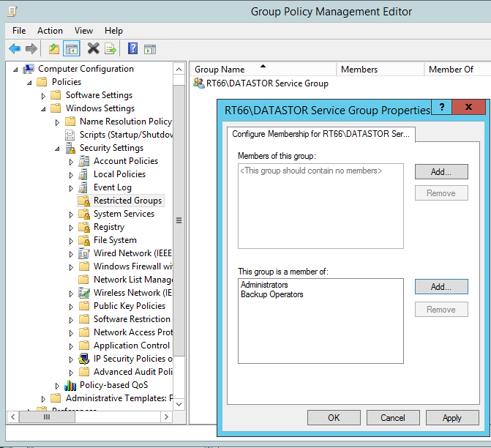Expand the Local Policies node
The image size is (491, 448).
[x=71, y=175]
